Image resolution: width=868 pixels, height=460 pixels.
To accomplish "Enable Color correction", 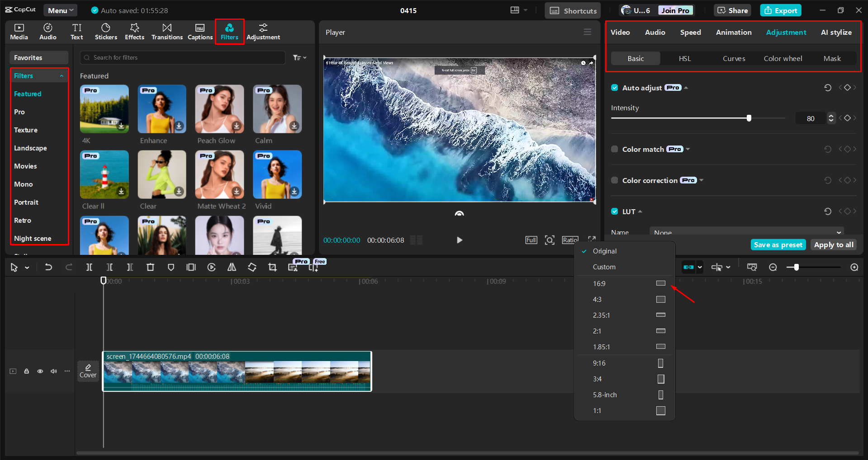I will click(614, 180).
